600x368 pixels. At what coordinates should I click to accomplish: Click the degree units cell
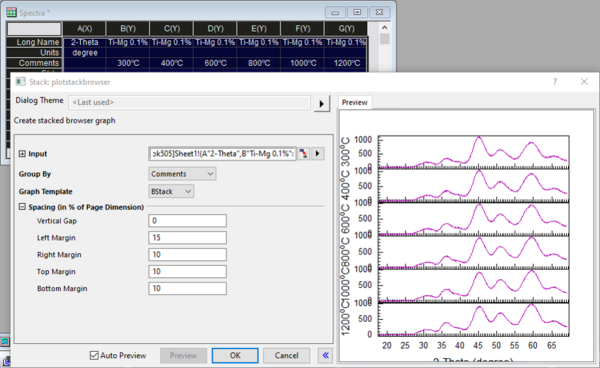85,53
